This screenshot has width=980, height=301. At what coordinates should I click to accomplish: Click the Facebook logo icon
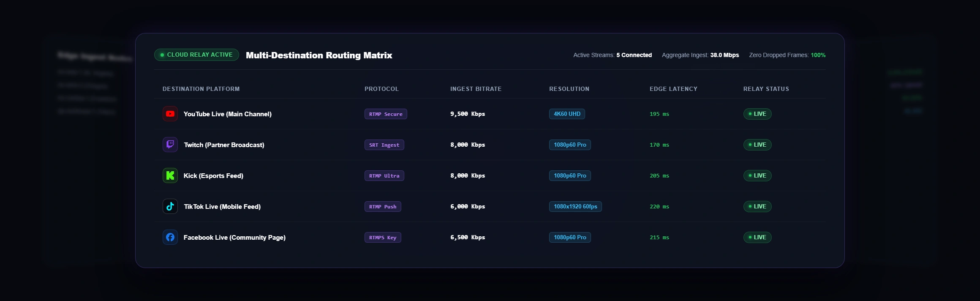pos(170,237)
